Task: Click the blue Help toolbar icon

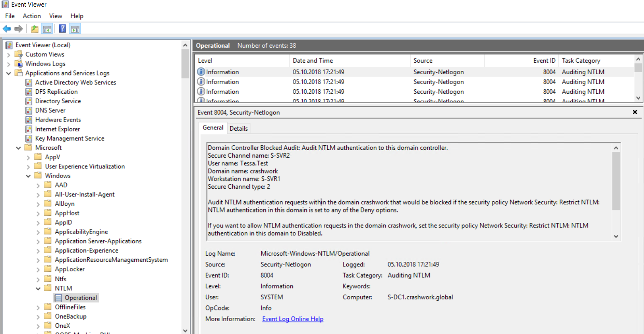Action: (x=63, y=29)
